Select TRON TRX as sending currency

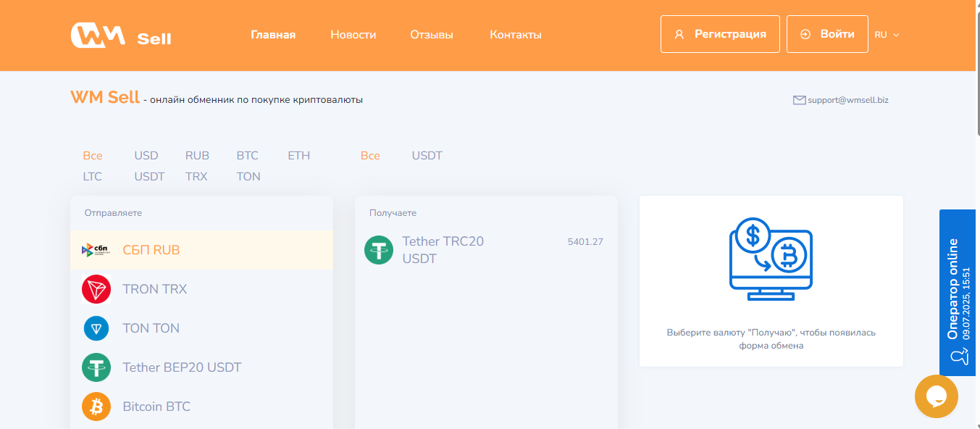201,289
